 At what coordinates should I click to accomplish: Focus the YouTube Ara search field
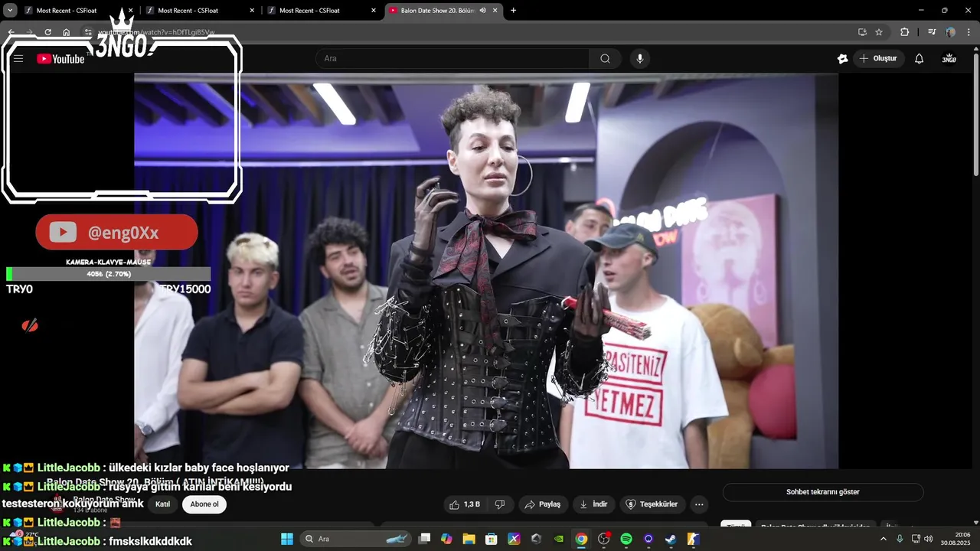[452, 59]
